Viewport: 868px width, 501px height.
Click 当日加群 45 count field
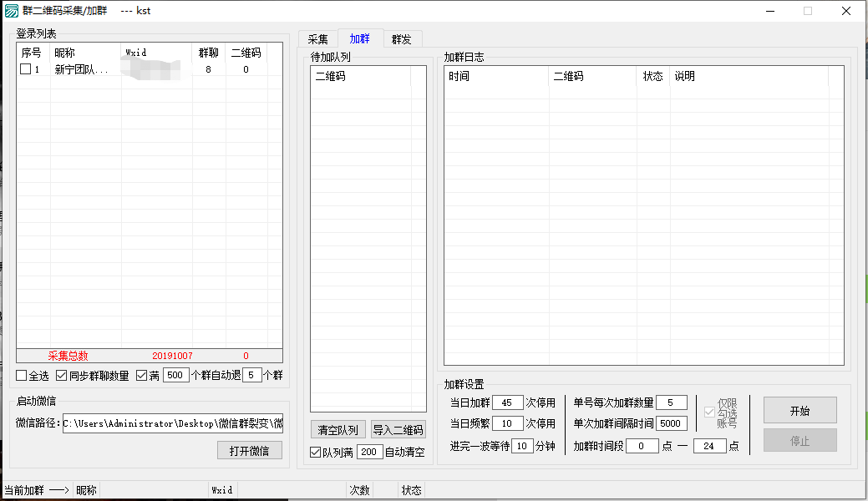click(x=507, y=402)
